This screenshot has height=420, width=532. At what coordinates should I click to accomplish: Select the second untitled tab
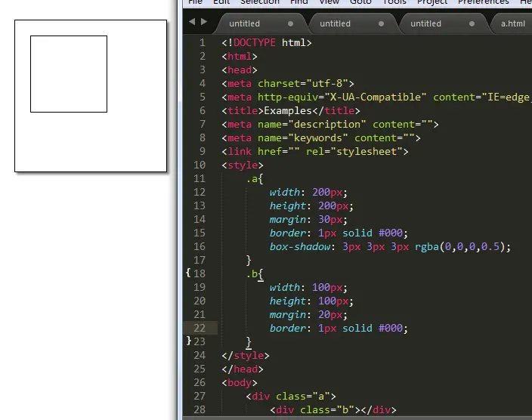tap(335, 23)
